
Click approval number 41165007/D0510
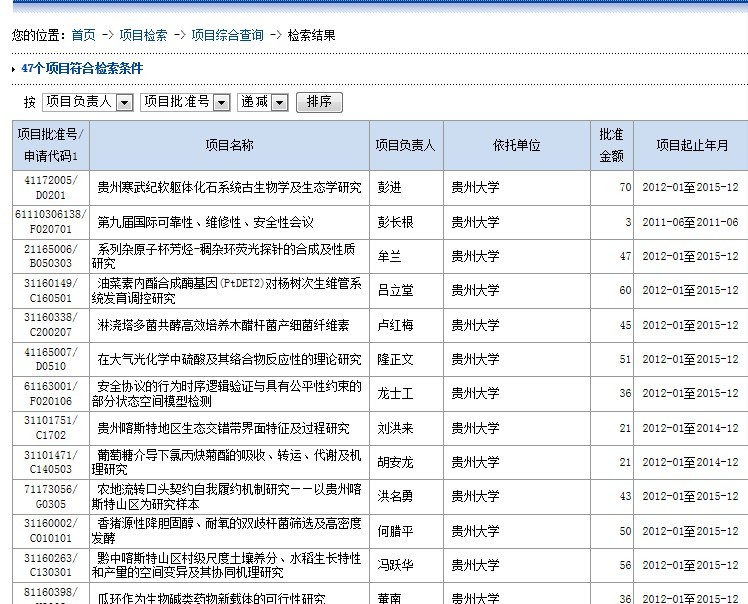(x=51, y=359)
